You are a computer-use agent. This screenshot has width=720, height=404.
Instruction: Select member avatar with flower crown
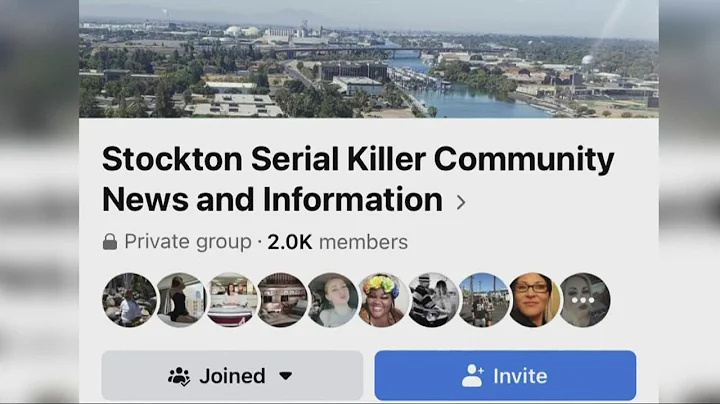382,300
